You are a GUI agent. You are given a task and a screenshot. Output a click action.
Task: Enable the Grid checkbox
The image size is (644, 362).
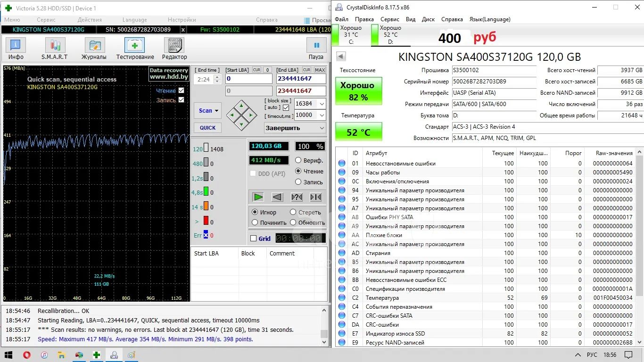[254, 239]
